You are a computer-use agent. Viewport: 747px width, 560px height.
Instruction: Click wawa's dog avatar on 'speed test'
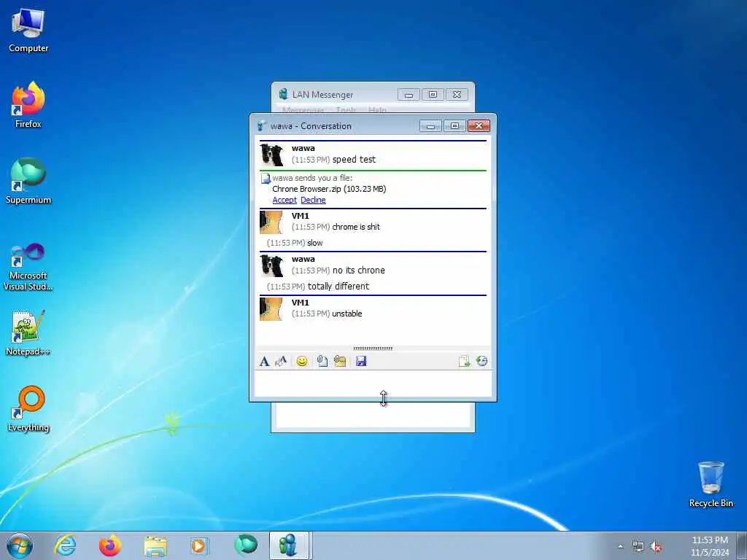click(x=271, y=155)
